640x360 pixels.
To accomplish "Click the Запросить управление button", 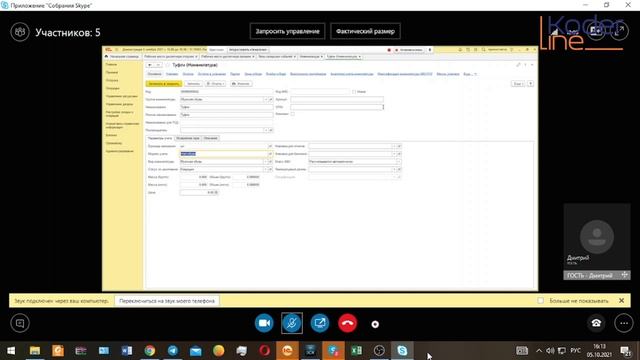I will [x=287, y=31].
